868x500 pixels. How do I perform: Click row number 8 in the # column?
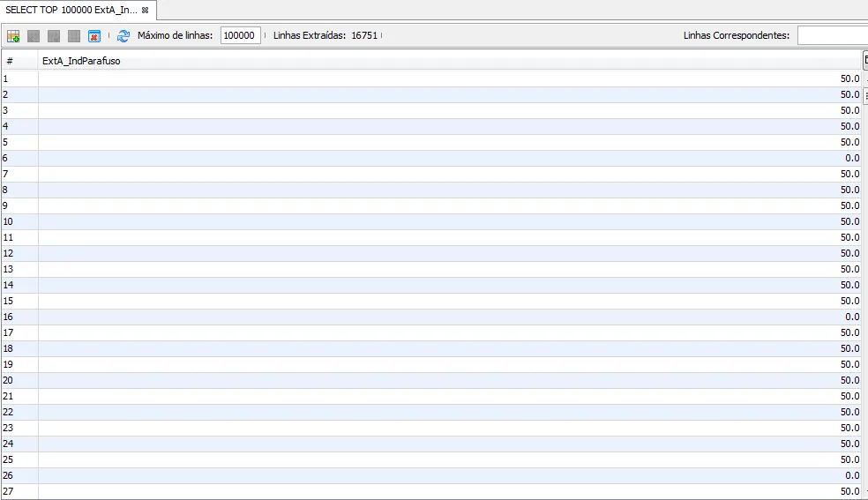tap(5, 190)
